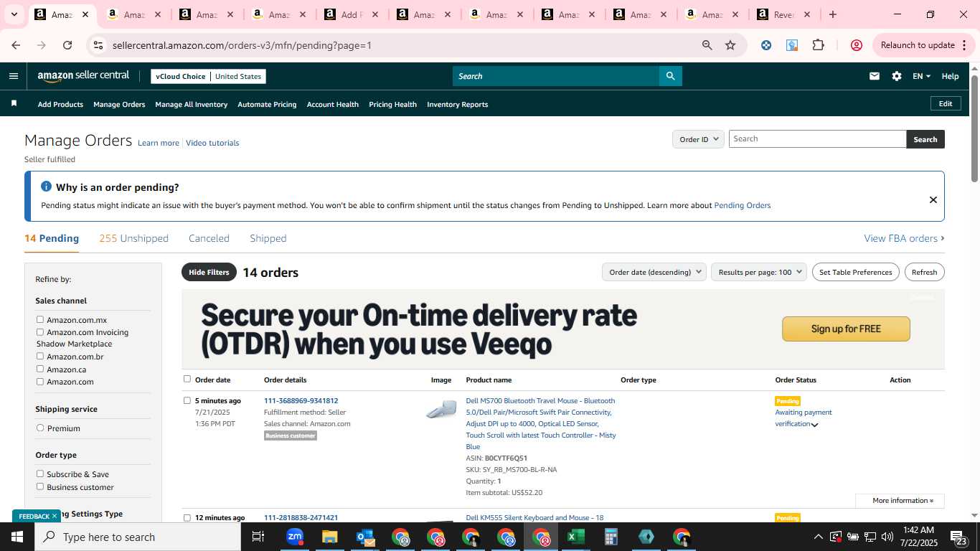Check the Amazon.com sales channel
The width and height of the screenshot is (980, 551).
click(x=40, y=382)
